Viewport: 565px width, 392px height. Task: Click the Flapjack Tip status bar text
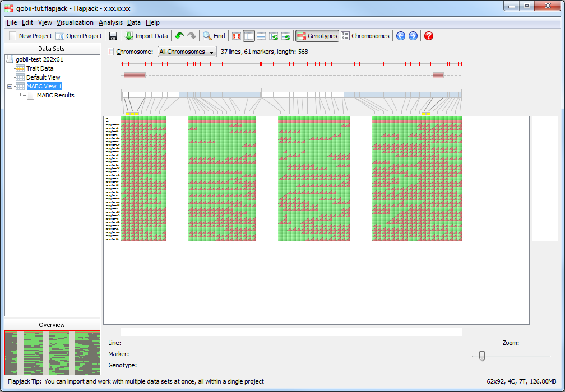pos(136,381)
